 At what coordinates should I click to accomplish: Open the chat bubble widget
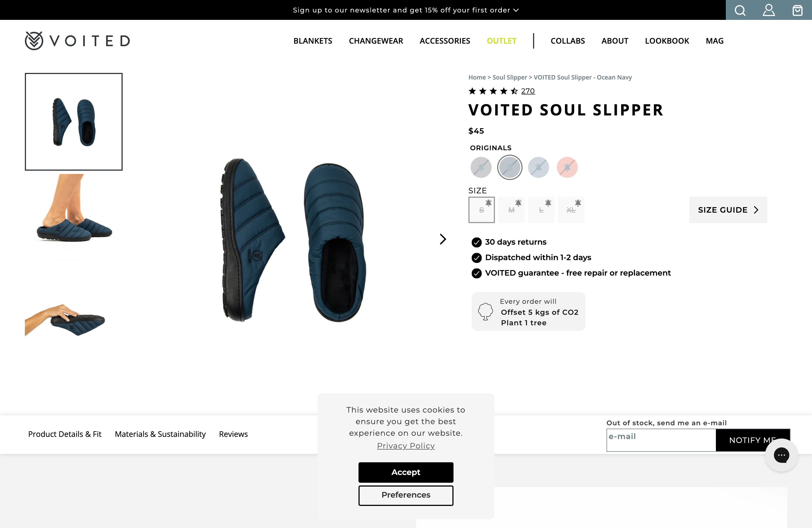click(782, 455)
